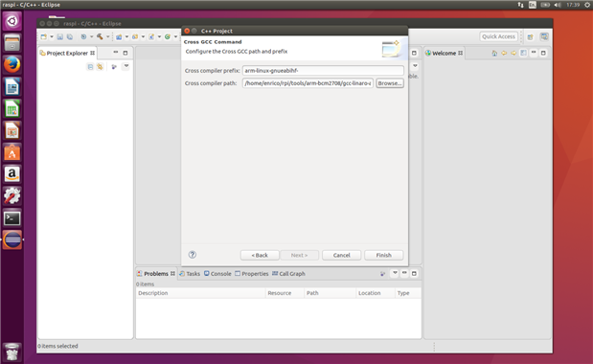Click the Resource column header

click(285, 293)
